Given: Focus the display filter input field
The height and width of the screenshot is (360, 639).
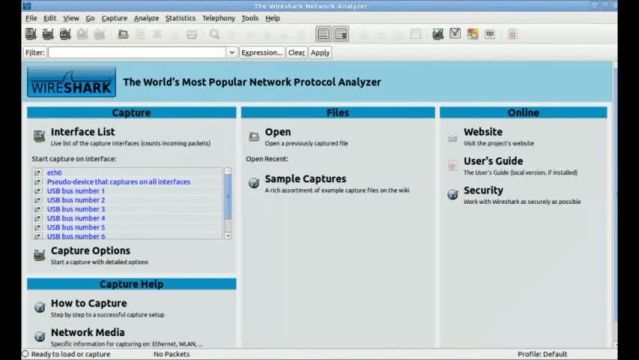Looking at the screenshot, I should click(137, 52).
